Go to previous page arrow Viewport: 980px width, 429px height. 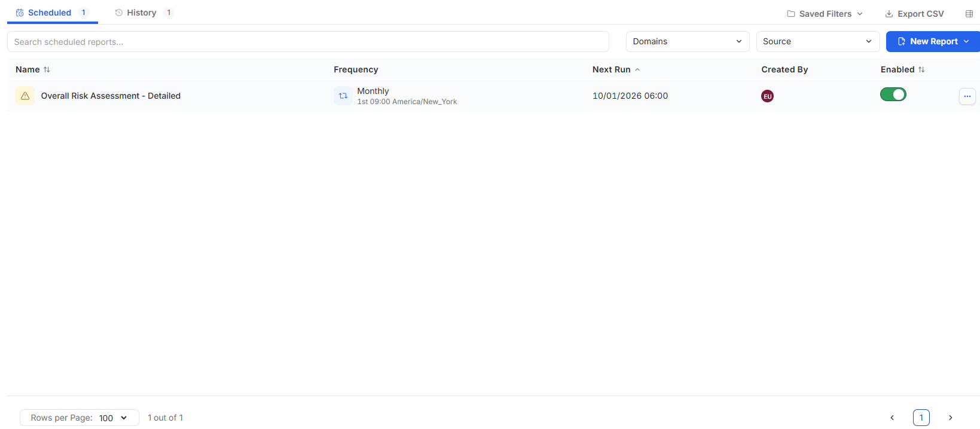[892, 418]
